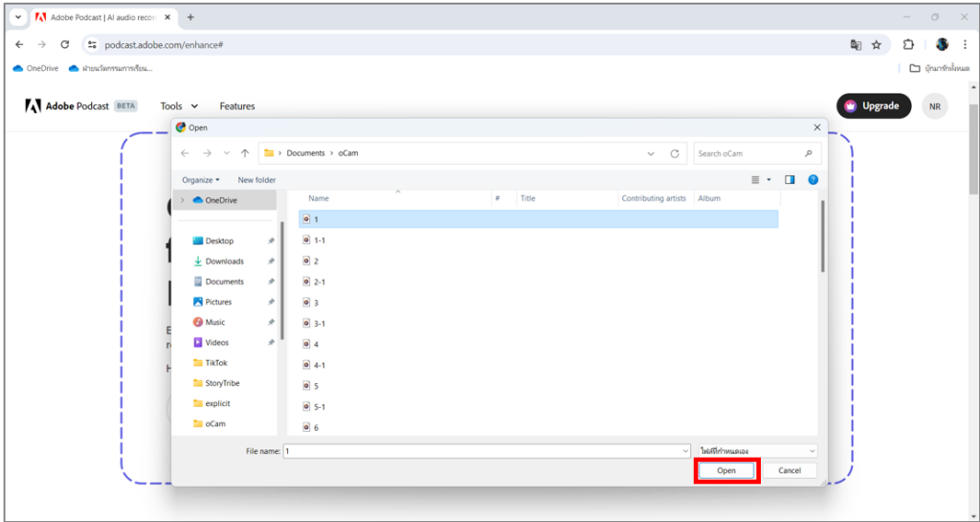Image resolution: width=980 pixels, height=522 pixels.
Task: Click the help question mark icon
Action: click(x=813, y=179)
